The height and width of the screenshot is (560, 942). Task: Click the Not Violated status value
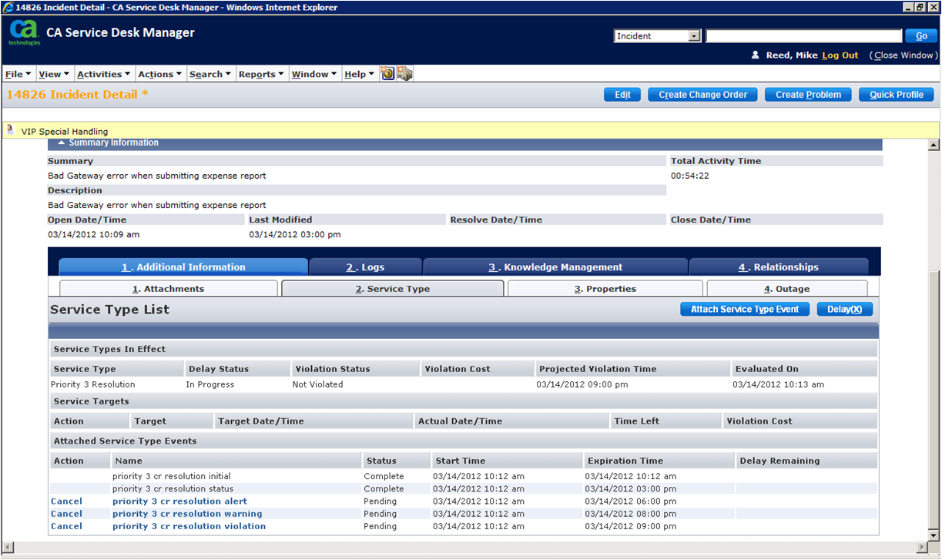(x=317, y=384)
